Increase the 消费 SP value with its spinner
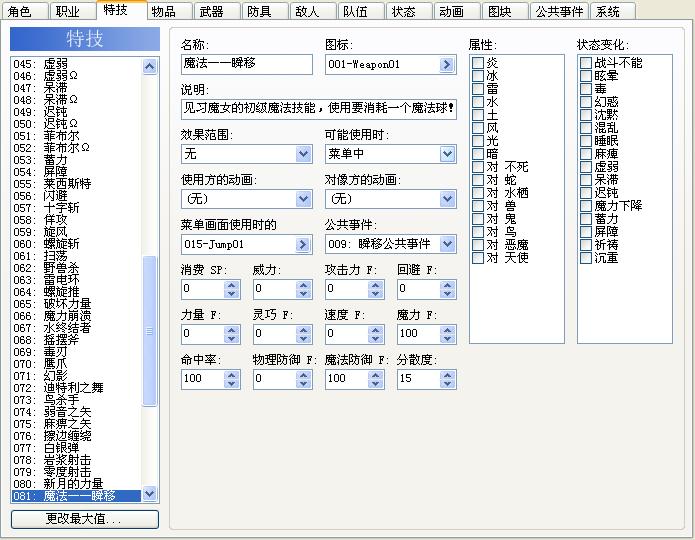The width and height of the screenshot is (695, 540). (231, 285)
